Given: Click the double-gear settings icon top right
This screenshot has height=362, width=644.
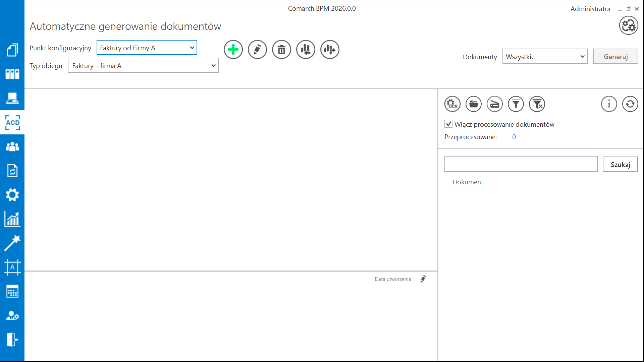Looking at the screenshot, I should click(628, 25).
